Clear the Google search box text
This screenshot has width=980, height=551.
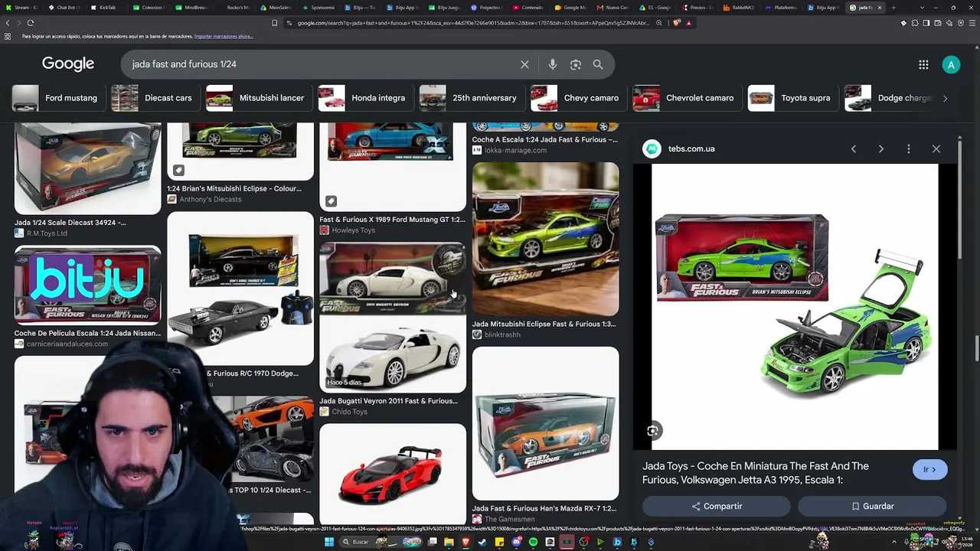(x=524, y=64)
